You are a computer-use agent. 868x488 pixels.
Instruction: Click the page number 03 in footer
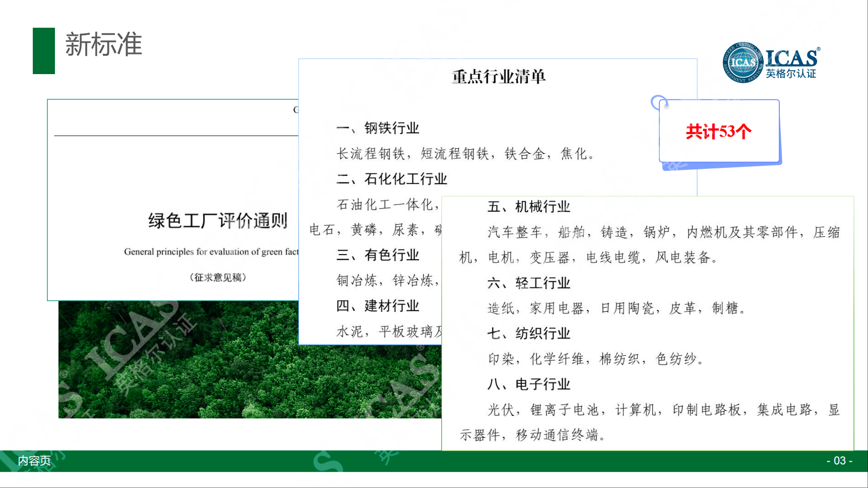839,461
